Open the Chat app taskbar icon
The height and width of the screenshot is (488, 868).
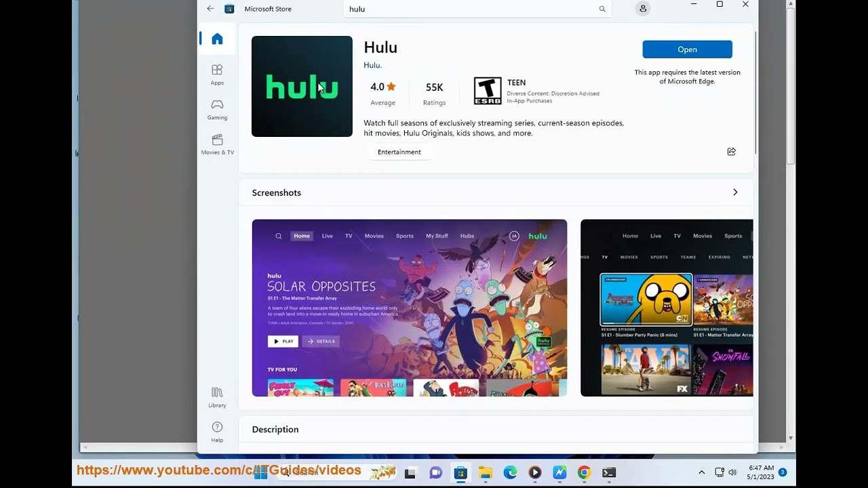pyautogui.click(x=436, y=473)
